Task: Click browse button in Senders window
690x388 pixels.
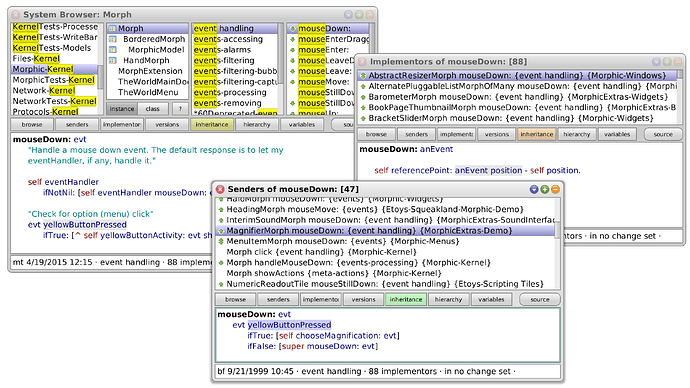Action: click(x=235, y=300)
